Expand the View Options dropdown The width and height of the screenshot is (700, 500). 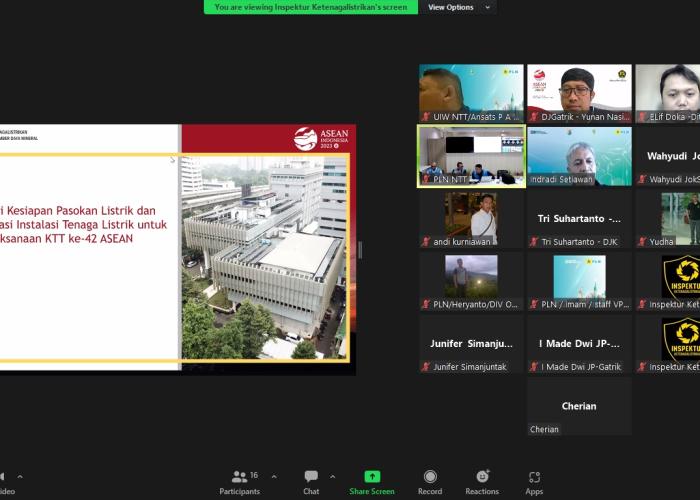458,7
